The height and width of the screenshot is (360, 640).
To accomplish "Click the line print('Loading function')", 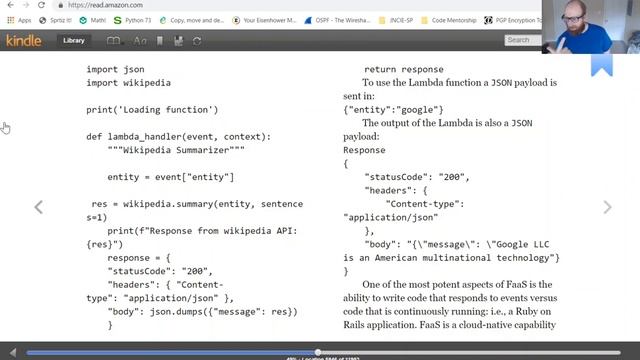I will coord(152,110).
